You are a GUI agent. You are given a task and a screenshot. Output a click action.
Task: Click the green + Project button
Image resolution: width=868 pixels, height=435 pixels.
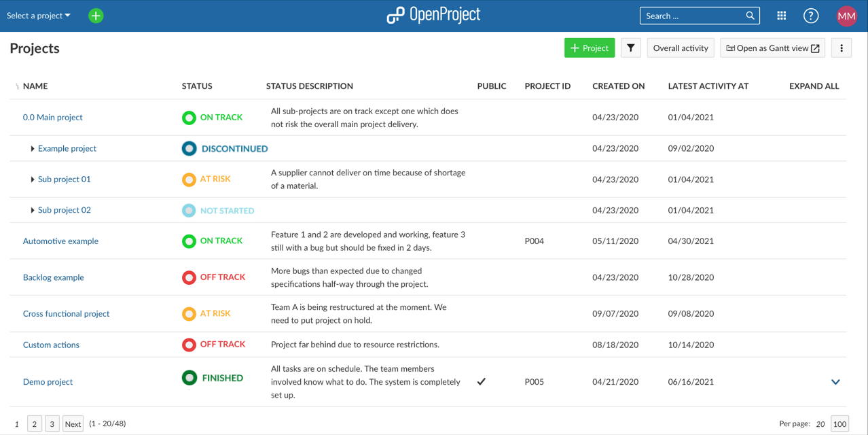(x=589, y=48)
